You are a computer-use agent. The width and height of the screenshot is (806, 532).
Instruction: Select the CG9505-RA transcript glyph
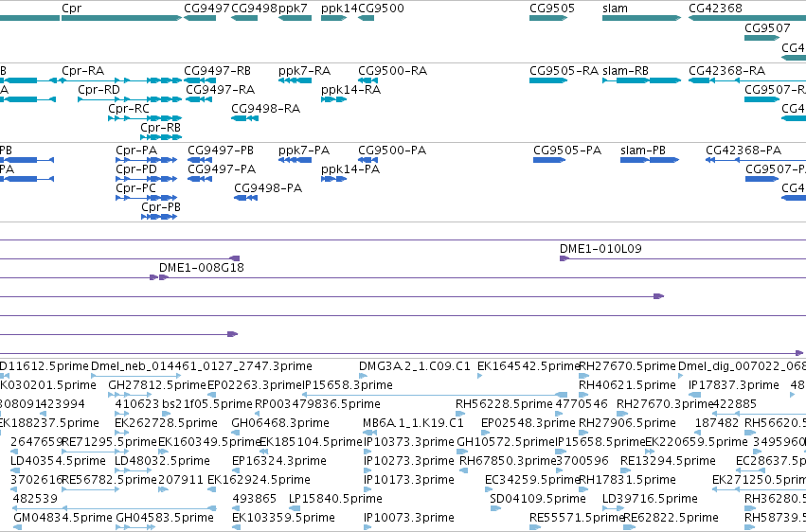click(548, 80)
